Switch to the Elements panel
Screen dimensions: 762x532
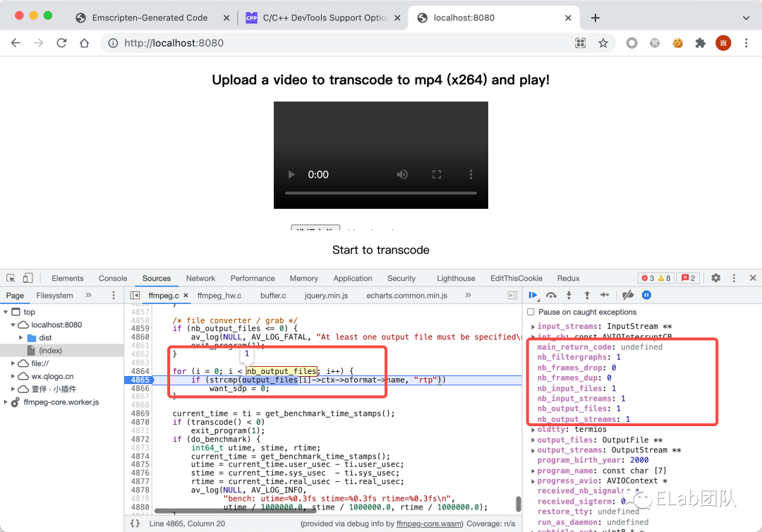(68, 279)
